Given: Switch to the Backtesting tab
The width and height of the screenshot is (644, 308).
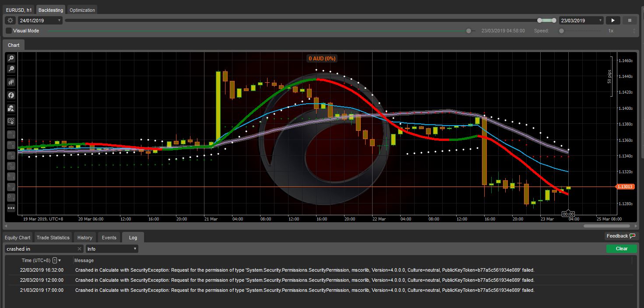Looking at the screenshot, I should 51,10.
